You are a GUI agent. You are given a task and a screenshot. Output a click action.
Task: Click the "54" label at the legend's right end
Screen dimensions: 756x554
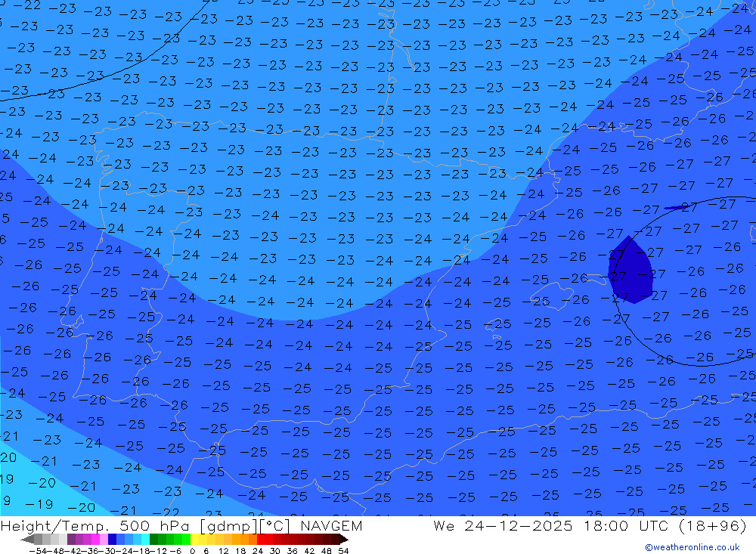[343, 551]
